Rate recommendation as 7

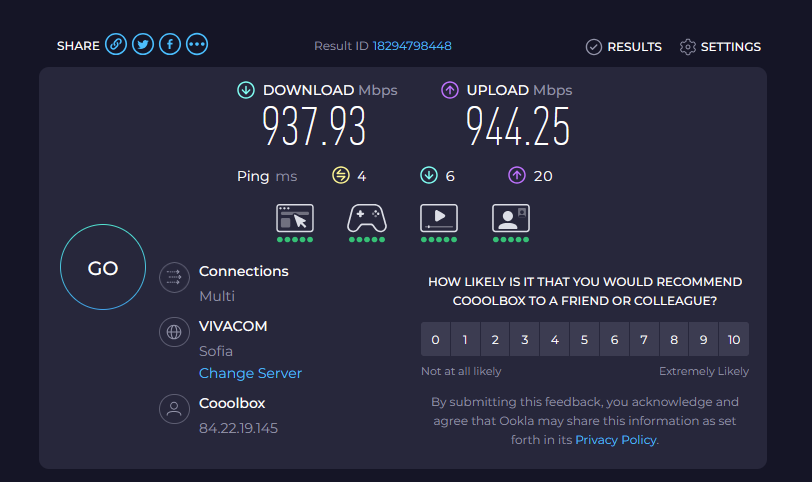tap(644, 339)
